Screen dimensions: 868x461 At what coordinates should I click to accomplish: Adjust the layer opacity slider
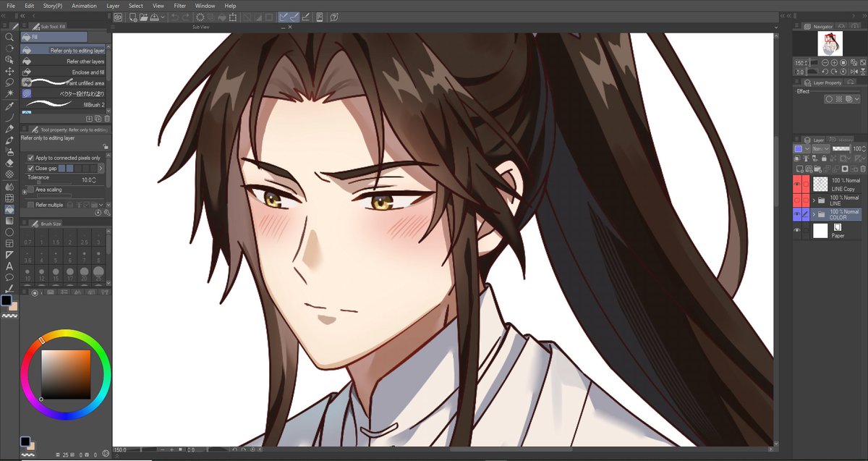[x=841, y=148]
